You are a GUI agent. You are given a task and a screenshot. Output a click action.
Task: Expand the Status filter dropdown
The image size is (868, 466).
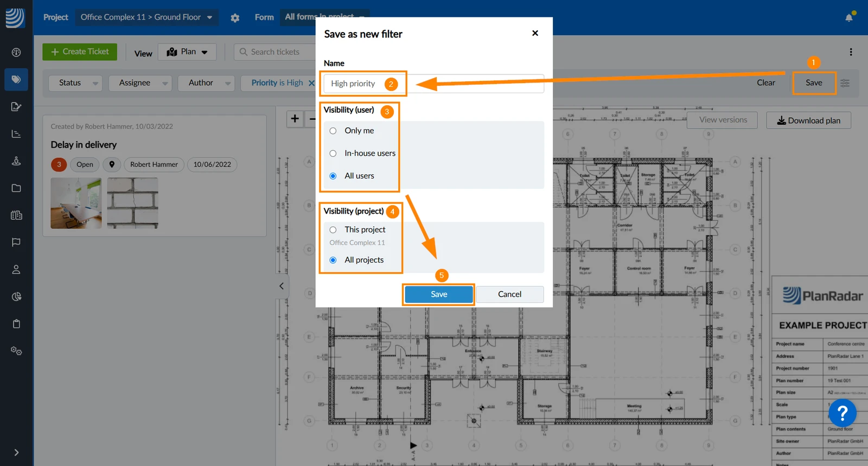pos(75,83)
